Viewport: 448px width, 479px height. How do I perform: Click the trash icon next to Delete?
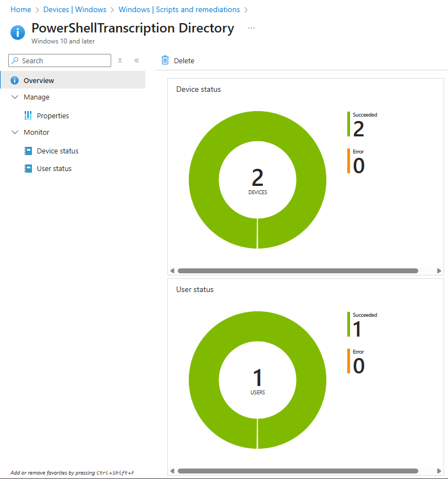coord(165,60)
